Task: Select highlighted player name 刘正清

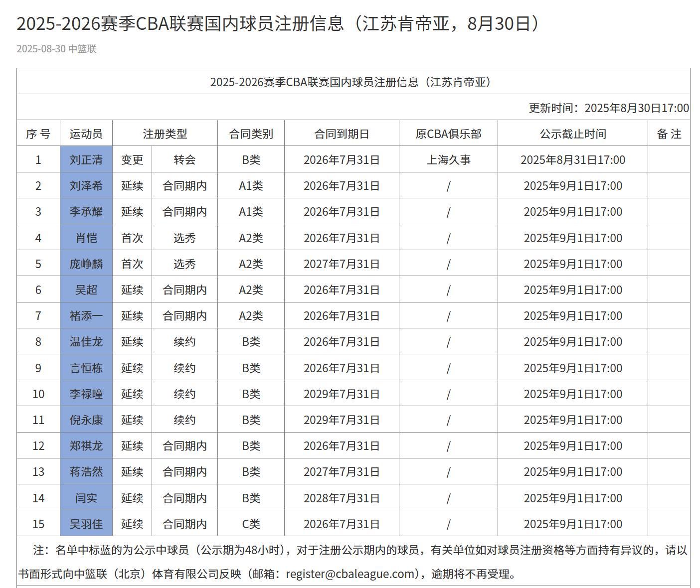Action: (x=86, y=159)
